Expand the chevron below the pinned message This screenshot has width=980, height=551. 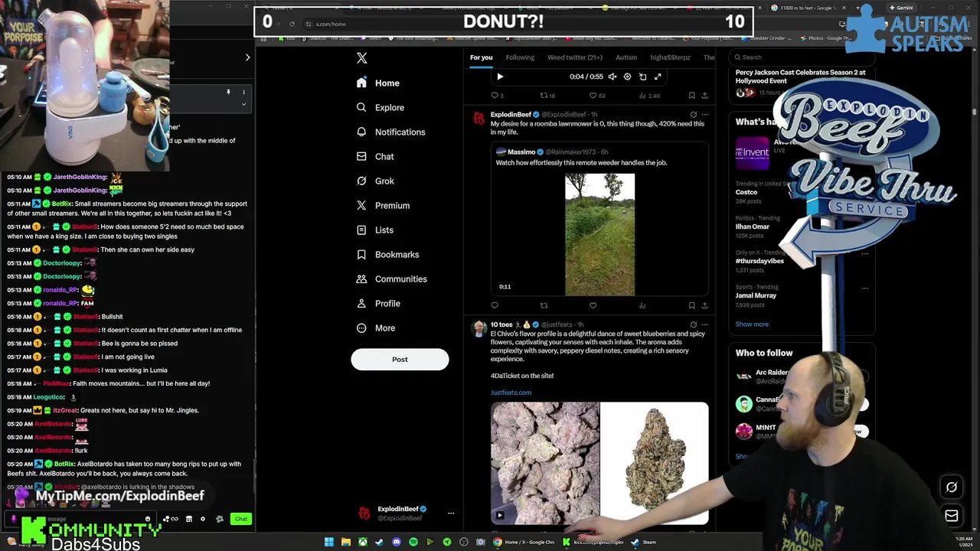[x=243, y=104]
